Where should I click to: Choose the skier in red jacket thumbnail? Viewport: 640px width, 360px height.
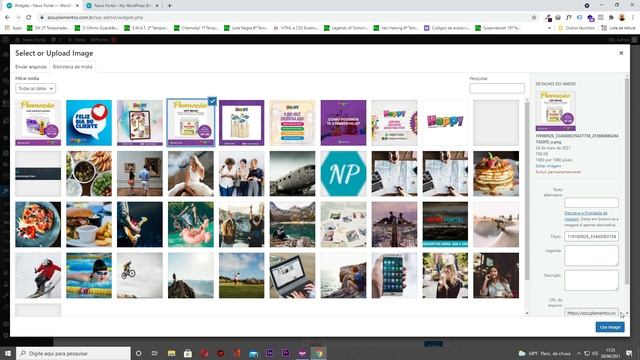pyautogui.click(x=38, y=276)
